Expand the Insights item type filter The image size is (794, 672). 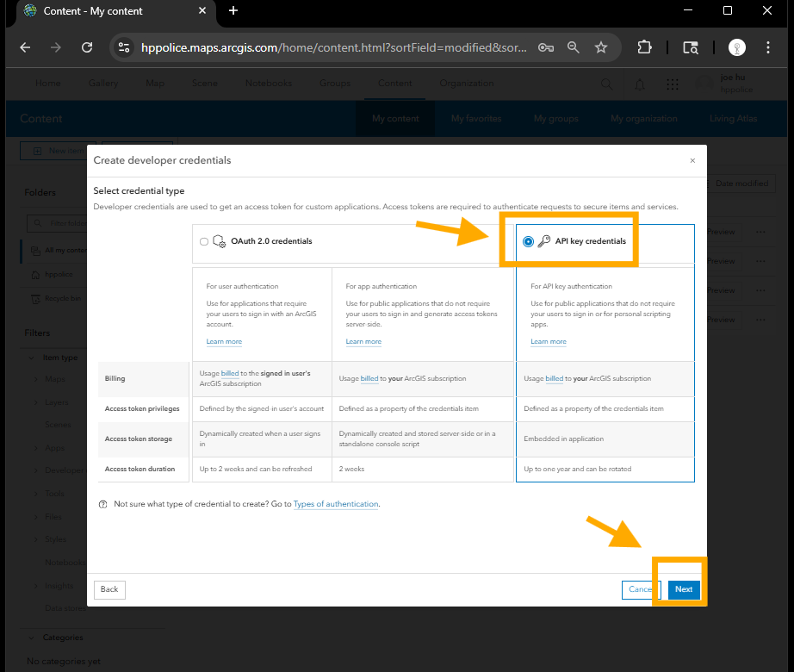coord(36,586)
